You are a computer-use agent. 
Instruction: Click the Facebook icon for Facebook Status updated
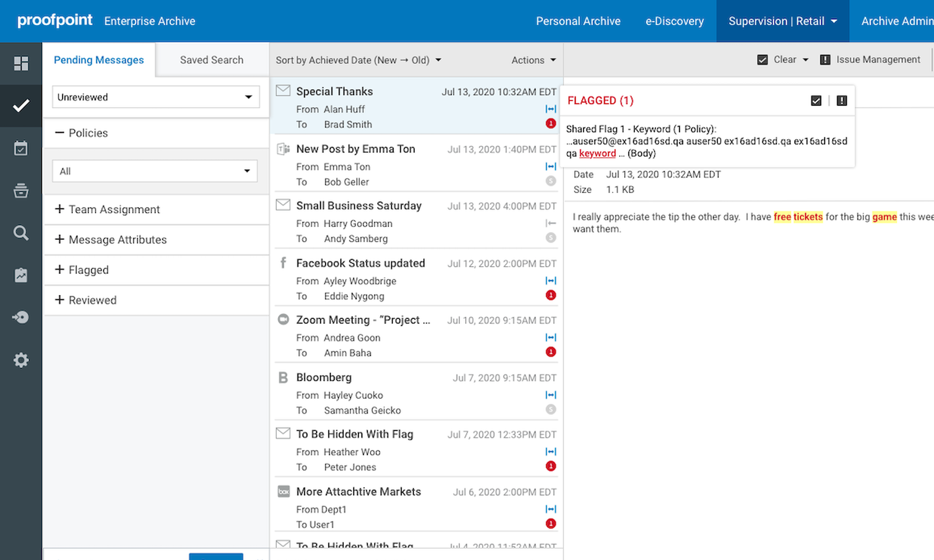283,263
